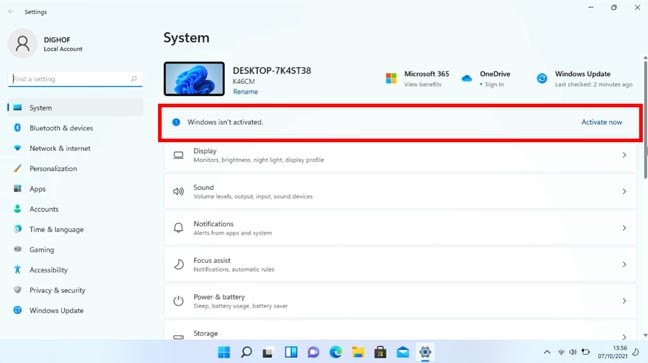Click the DESKTOP-7K4ST38 device name
Image resolution: width=648 pixels, height=363 pixels.
point(272,71)
